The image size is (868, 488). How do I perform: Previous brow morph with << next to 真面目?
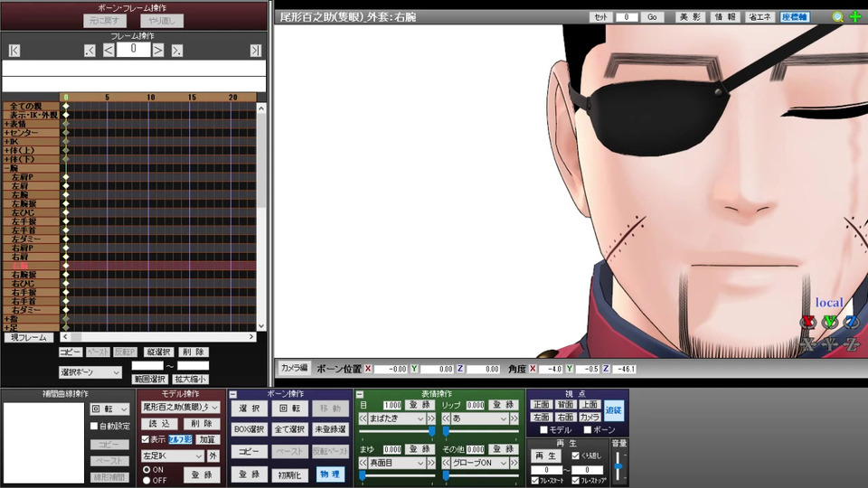click(363, 463)
